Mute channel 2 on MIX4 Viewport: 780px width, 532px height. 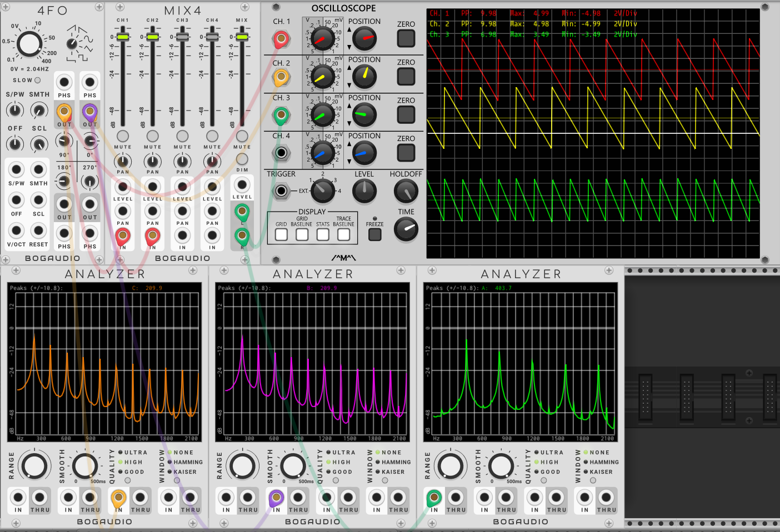pos(153,136)
